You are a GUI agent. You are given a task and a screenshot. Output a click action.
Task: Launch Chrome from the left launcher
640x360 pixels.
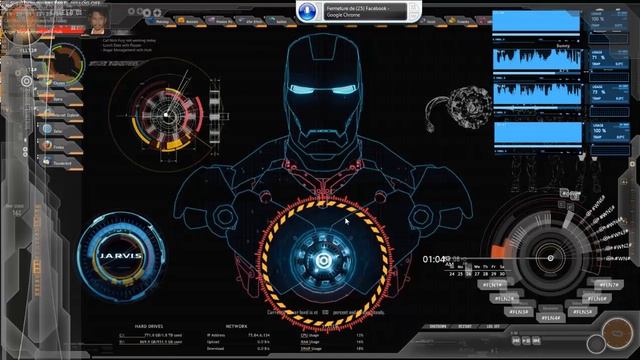coord(60,83)
